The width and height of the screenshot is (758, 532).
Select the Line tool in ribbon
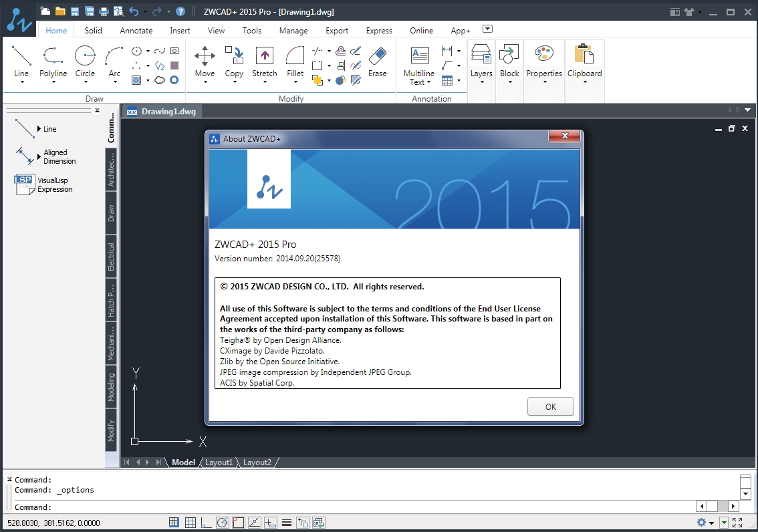21,61
